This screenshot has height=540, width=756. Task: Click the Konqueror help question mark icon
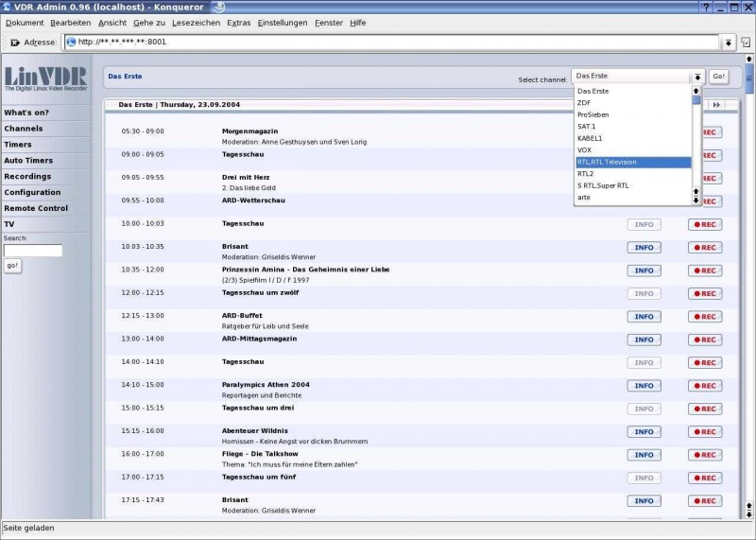(706, 7)
